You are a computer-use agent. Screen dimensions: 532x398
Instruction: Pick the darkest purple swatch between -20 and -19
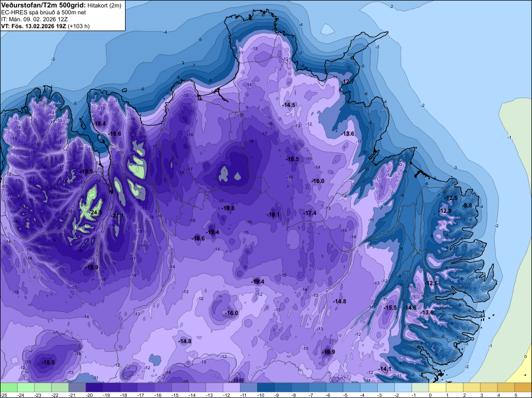click(x=94, y=387)
